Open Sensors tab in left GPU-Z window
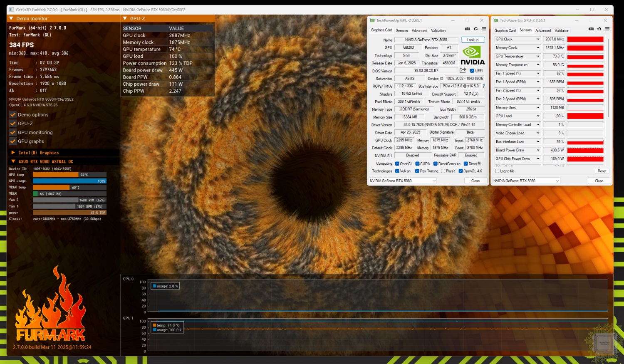624x364 pixels. pyautogui.click(x=402, y=31)
